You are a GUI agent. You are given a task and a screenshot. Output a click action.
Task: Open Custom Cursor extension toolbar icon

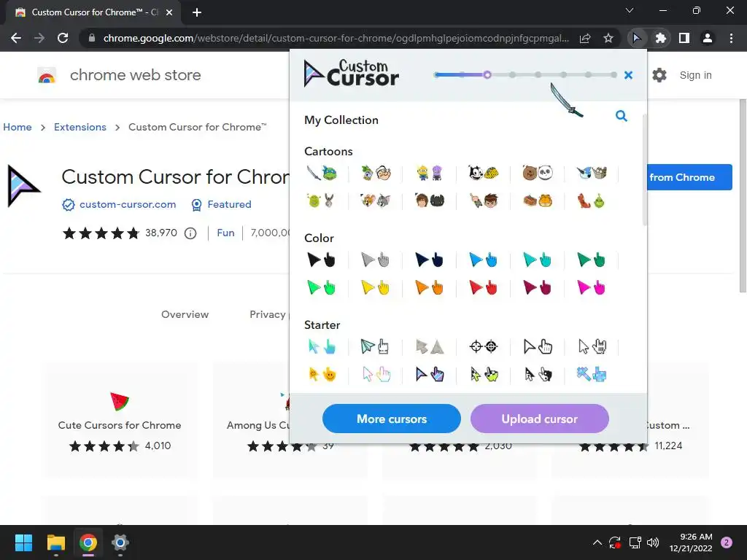pyautogui.click(x=636, y=38)
